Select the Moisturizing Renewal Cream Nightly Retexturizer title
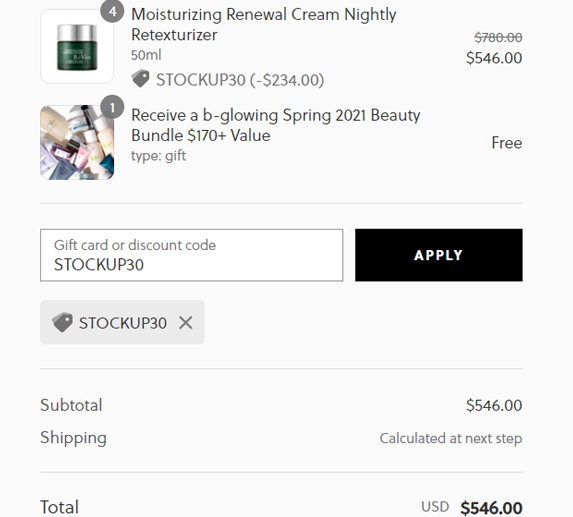The width and height of the screenshot is (573, 517). (x=263, y=24)
